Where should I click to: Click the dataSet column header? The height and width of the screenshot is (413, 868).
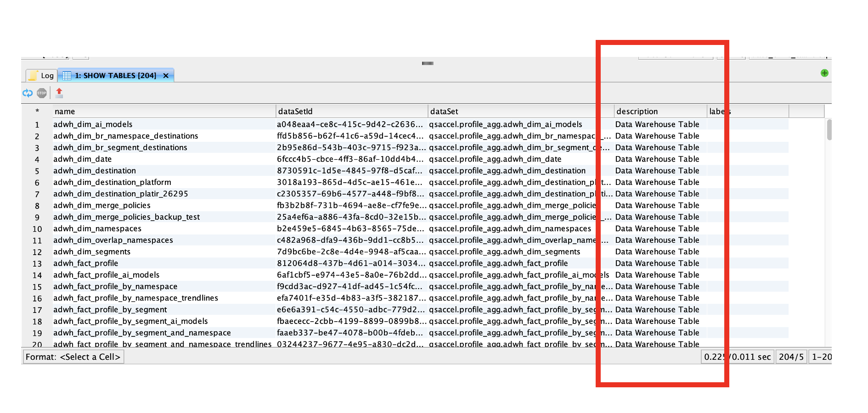pos(512,112)
